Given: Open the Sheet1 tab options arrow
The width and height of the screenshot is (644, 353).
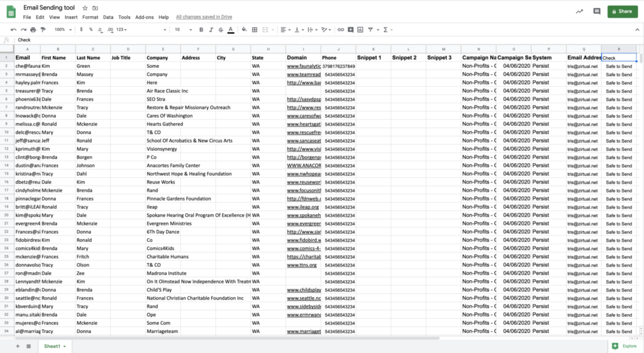Looking at the screenshot, I should coord(65,347).
